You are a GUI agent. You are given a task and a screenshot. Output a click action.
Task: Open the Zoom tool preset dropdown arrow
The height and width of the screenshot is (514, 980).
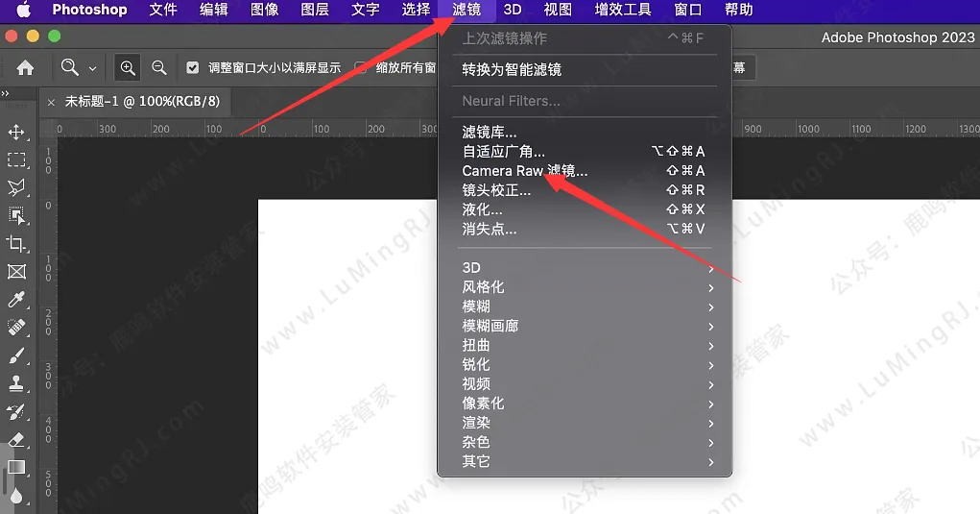click(x=92, y=68)
